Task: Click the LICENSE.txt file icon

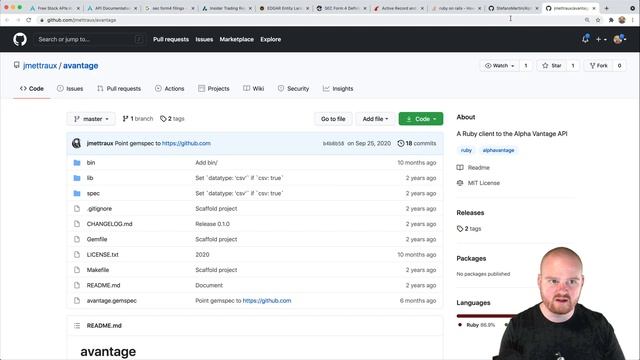Action: [77, 255]
